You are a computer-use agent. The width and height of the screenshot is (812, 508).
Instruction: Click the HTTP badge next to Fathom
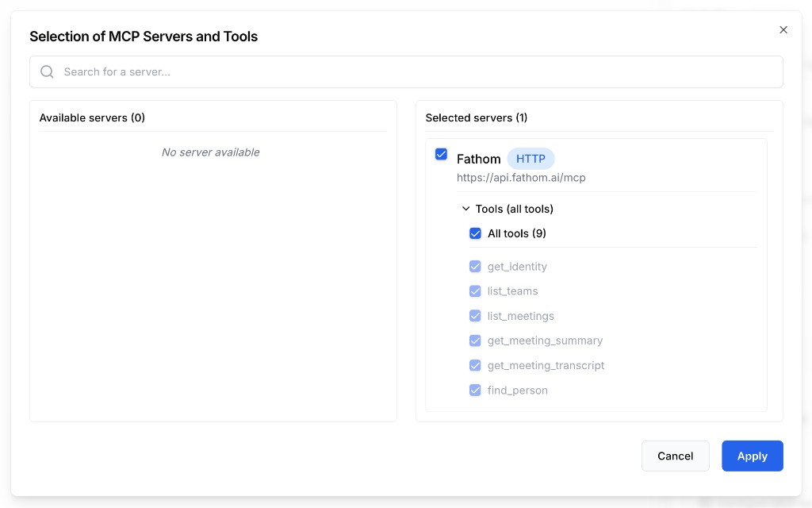[x=530, y=159]
